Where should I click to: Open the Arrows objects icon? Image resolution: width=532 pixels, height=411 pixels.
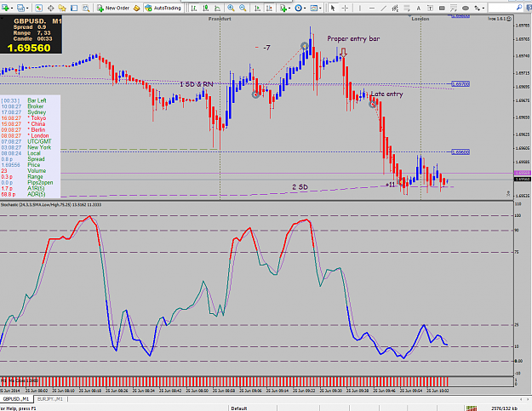point(477,8)
